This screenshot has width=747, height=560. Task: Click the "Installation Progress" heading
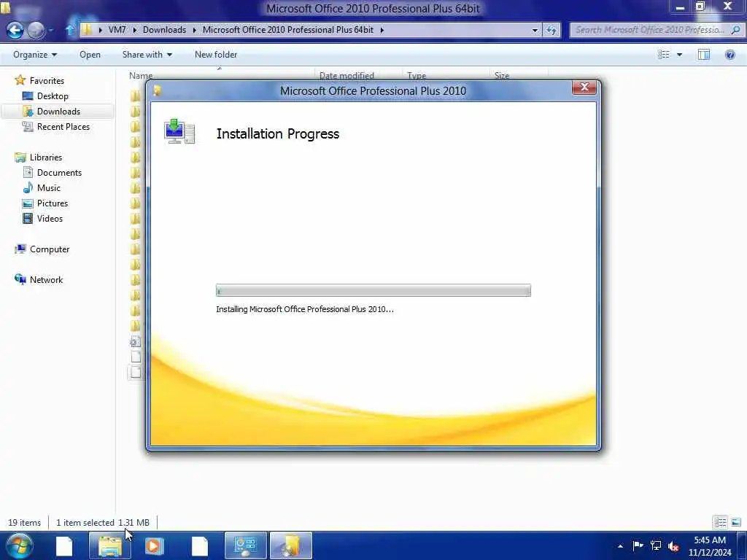click(278, 134)
